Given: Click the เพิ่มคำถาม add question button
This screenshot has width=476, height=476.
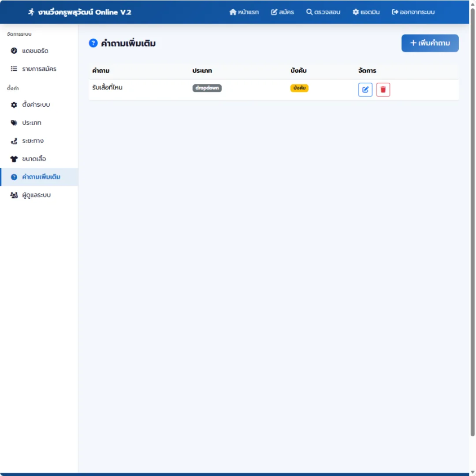Looking at the screenshot, I should pos(430,43).
